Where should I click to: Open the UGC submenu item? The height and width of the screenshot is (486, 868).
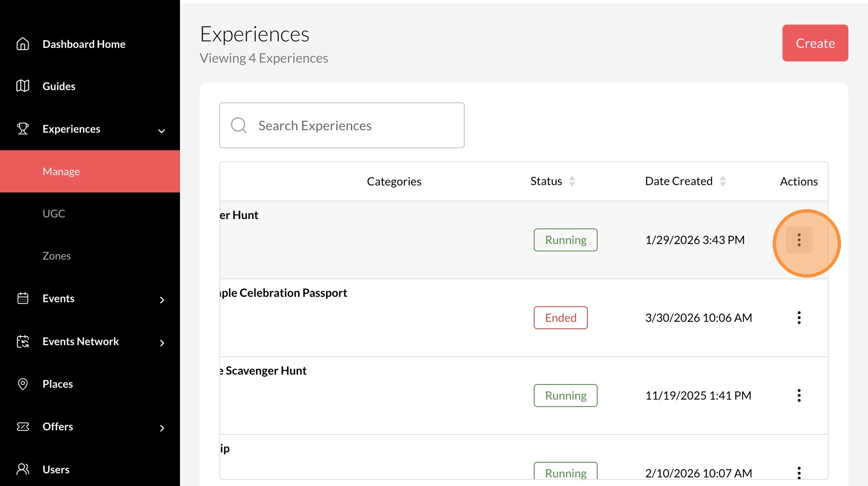click(x=54, y=214)
